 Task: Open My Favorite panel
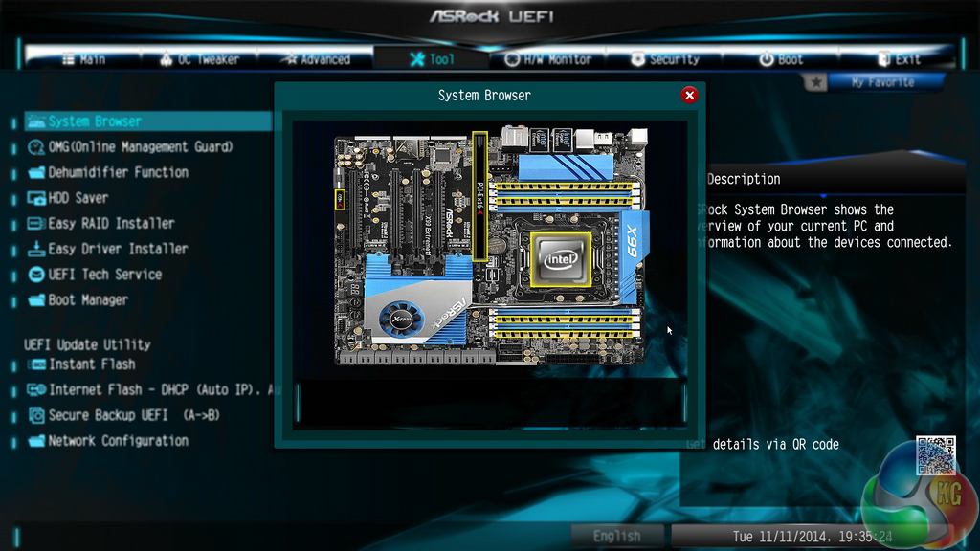pyautogui.click(x=882, y=82)
